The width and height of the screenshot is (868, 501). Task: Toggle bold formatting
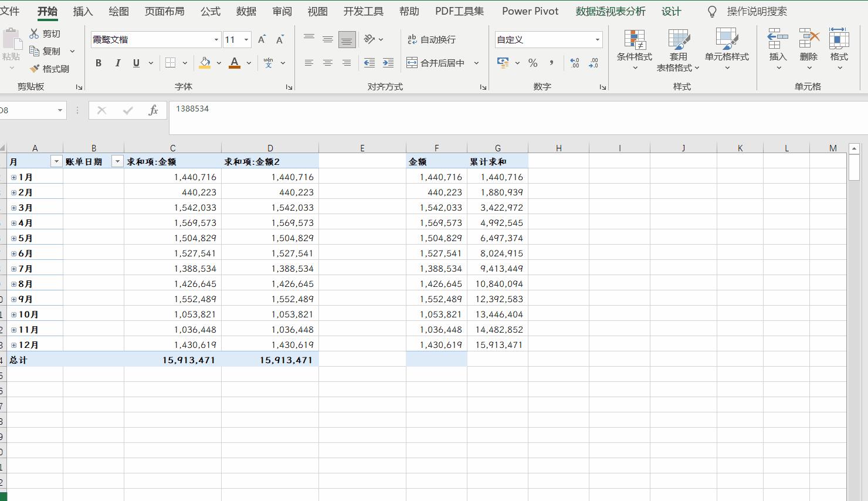click(x=99, y=63)
